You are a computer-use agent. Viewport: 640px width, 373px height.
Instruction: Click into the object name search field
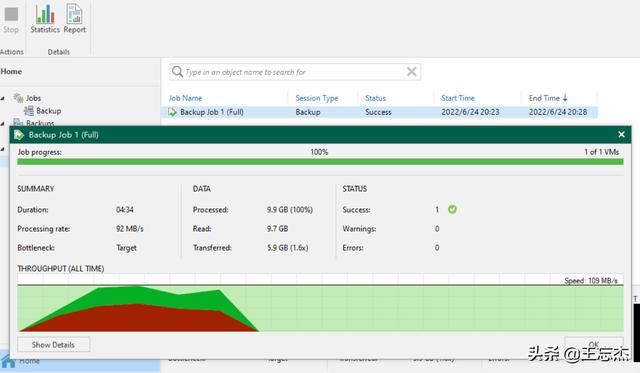point(295,72)
